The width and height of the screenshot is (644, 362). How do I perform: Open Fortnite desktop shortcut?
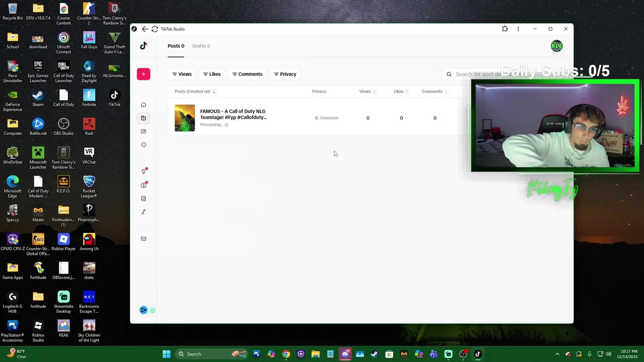[x=89, y=98]
